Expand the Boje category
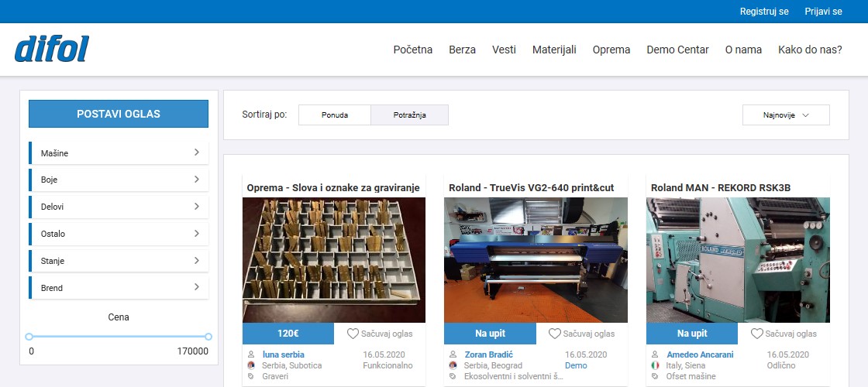The height and width of the screenshot is (387, 868). [119, 180]
